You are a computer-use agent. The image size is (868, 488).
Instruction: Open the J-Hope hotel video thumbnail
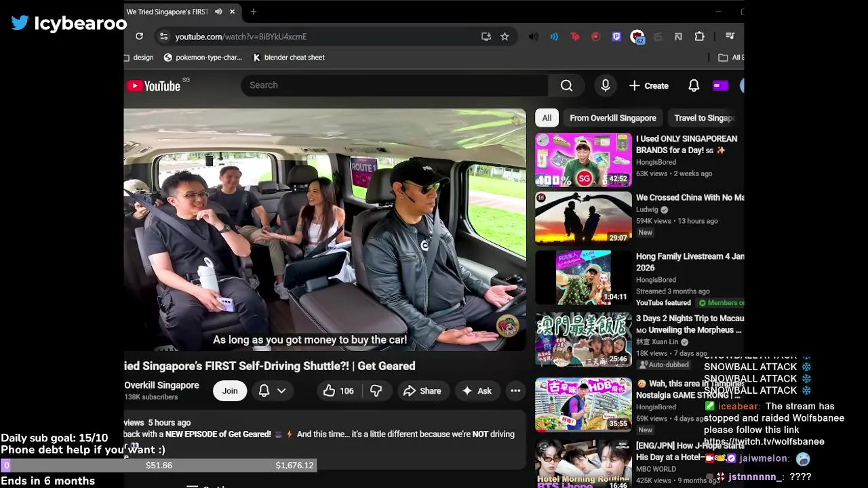click(583, 464)
